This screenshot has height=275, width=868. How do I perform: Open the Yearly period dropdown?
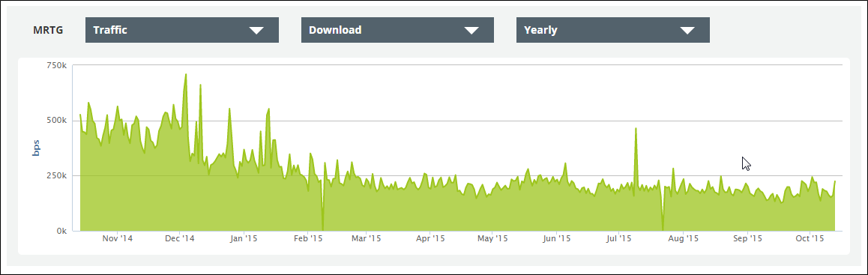[613, 30]
